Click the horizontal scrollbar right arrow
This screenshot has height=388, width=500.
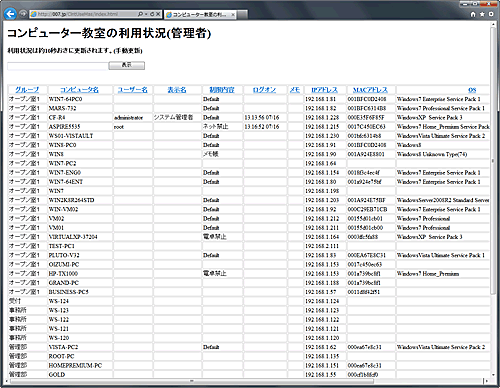487,381
